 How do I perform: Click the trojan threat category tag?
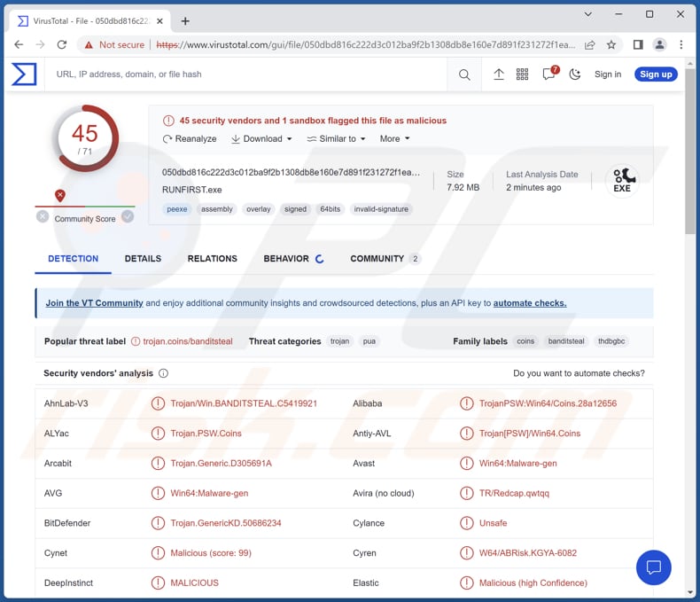click(339, 341)
